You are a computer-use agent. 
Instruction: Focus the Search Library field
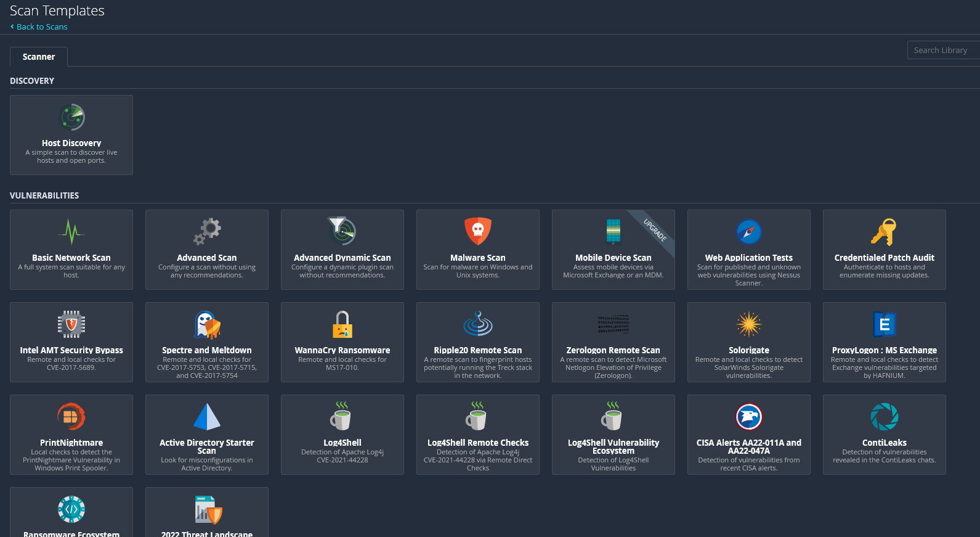(943, 50)
